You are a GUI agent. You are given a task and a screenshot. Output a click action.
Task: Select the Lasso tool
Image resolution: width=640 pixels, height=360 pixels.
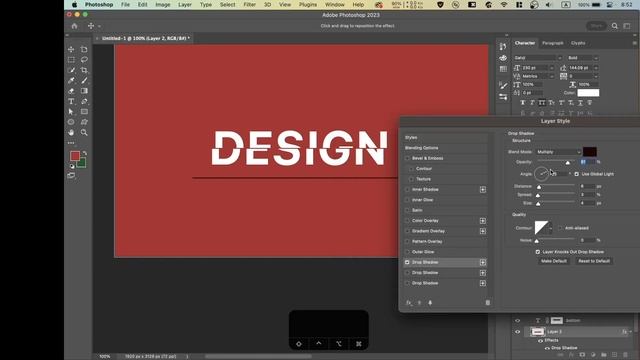coord(84,60)
